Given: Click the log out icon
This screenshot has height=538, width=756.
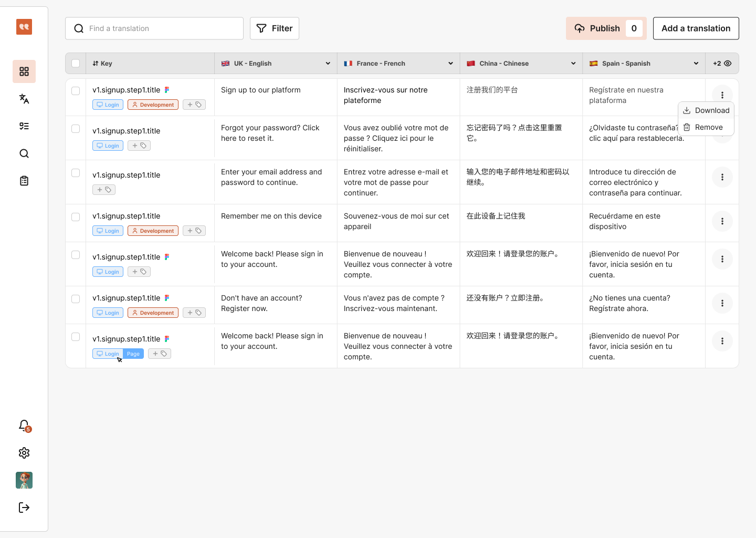Looking at the screenshot, I should coord(24,508).
